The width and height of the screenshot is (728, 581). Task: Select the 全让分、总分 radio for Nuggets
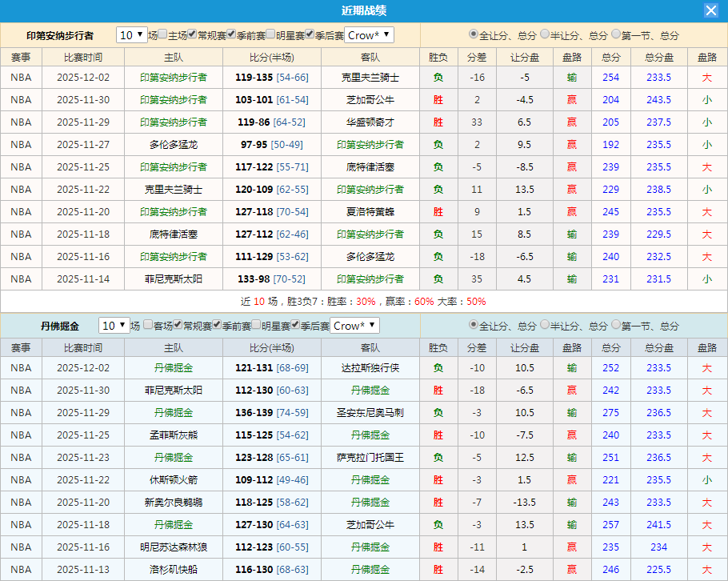pyautogui.click(x=474, y=326)
